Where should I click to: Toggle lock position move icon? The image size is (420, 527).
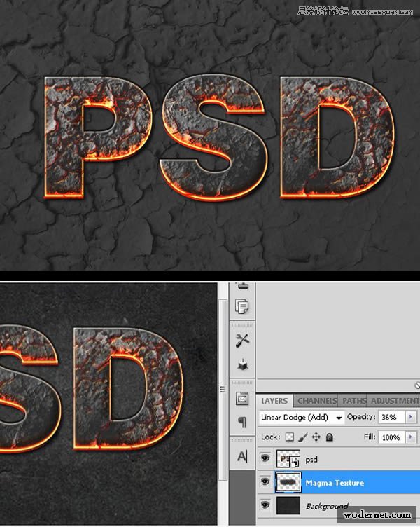(x=316, y=437)
